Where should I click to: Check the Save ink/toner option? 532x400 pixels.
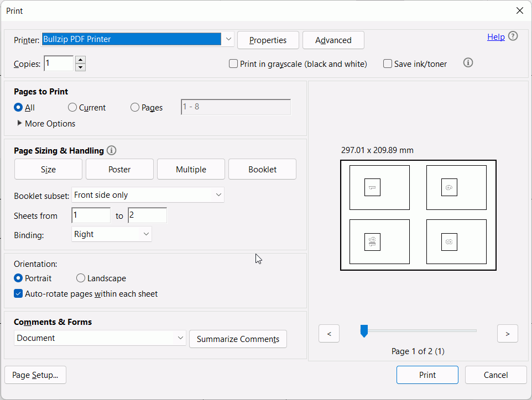pyautogui.click(x=388, y=64)
